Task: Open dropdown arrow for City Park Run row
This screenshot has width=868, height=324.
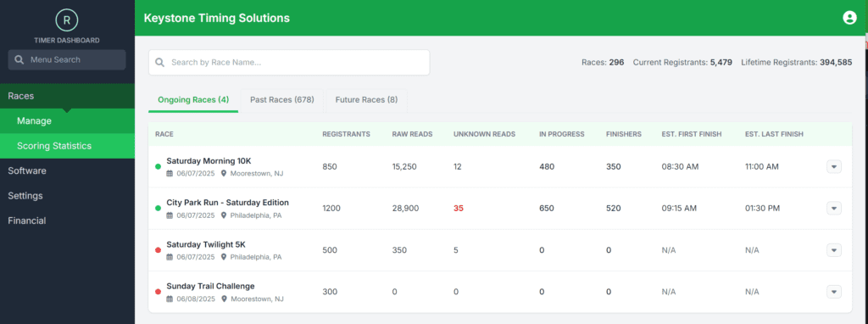Action: (x=834, y=209)
